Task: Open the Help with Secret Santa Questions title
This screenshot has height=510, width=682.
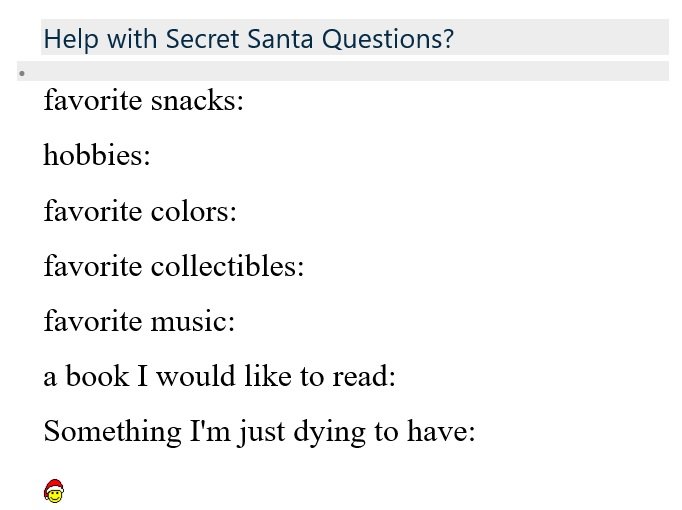Action: [x=248, y=39]
